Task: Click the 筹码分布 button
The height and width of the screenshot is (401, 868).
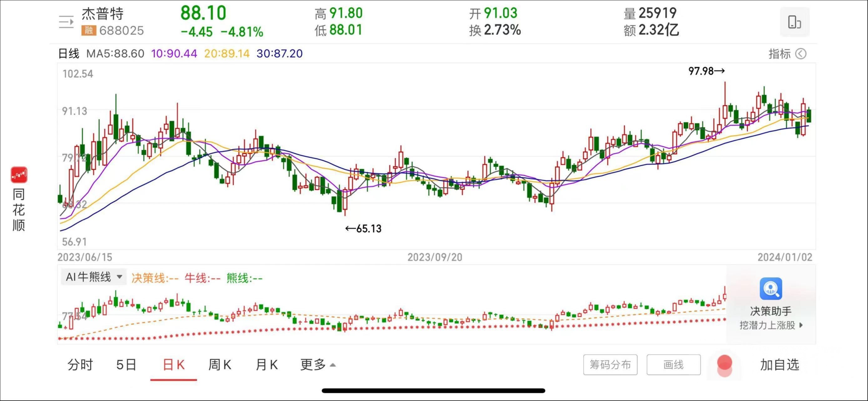Action: (610, 365)
